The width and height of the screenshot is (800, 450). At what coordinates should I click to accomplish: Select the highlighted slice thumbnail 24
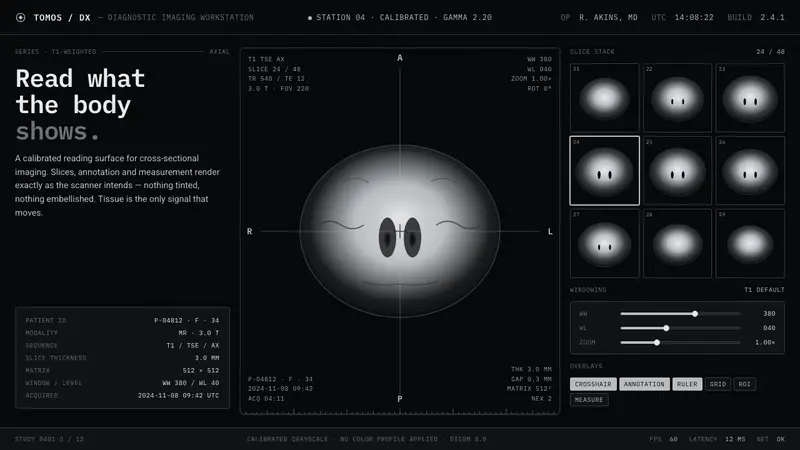604,171
